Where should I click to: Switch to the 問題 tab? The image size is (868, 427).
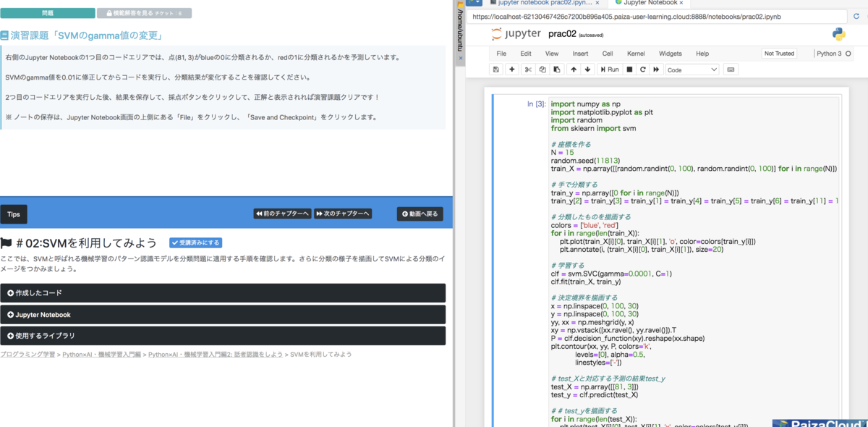[49, 13]
